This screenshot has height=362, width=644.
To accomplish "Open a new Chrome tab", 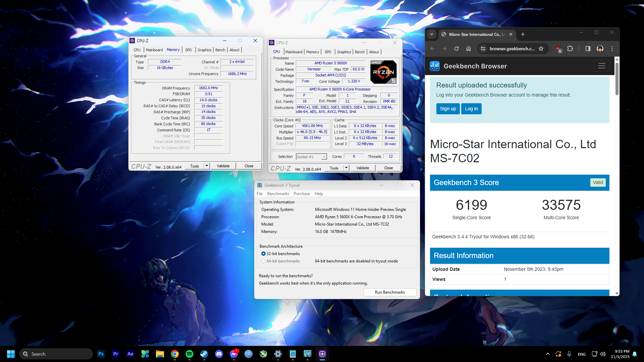I will point(523,34).
